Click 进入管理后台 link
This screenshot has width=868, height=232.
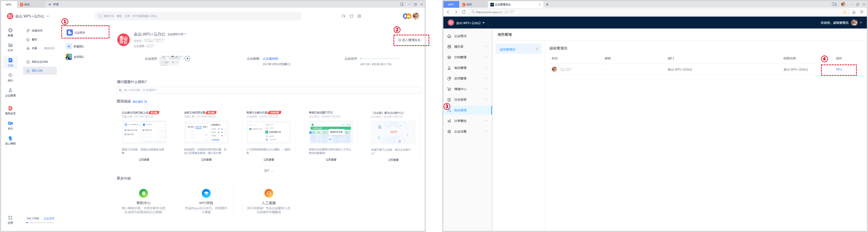[x=409, y=40]
